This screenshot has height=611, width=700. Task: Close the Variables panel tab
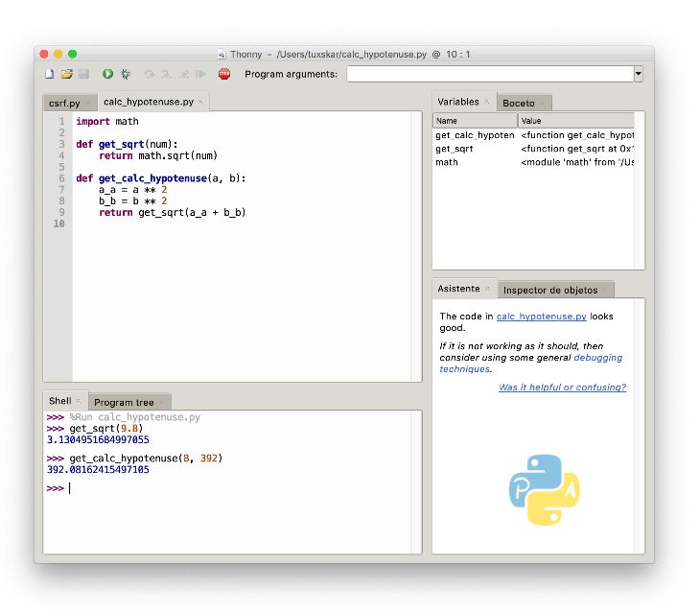point(486,103)
